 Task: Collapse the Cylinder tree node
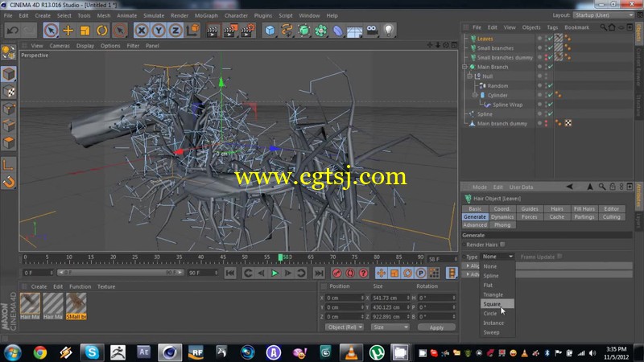tap(475, 95)
